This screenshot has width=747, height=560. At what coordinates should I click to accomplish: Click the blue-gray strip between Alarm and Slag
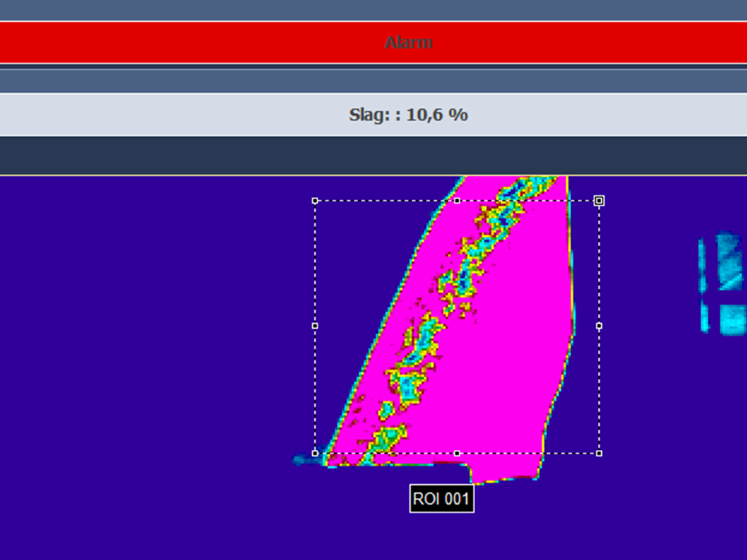(x=373, y=80)
